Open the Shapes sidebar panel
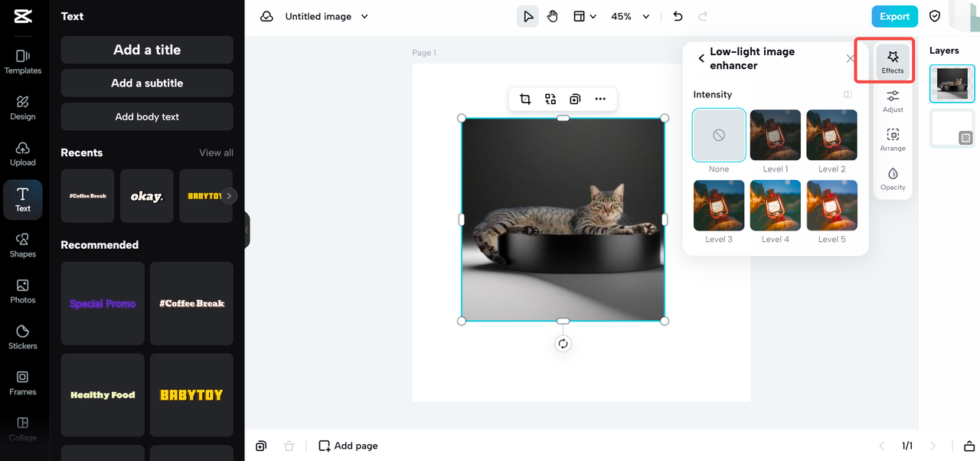This screenshot has height=461, width=980. pyautogui.click(x=23, y=246)
